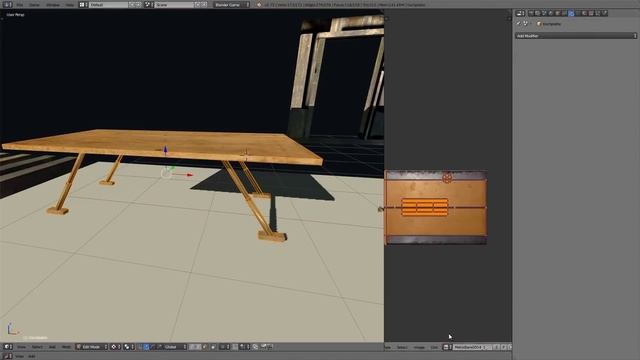This screenshot has width=640, height=360.
Task: Switch to the Particles properties tab
Action: click(x=598, y=13)
